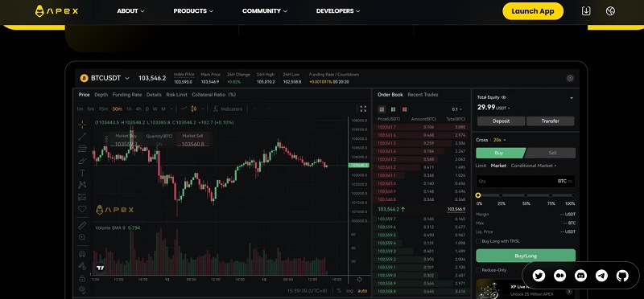Click the Deposit button

tap(501, 121)
